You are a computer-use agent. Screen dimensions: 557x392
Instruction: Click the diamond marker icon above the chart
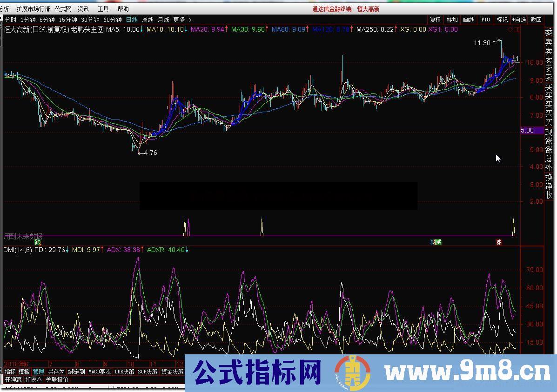click(510, 29)
